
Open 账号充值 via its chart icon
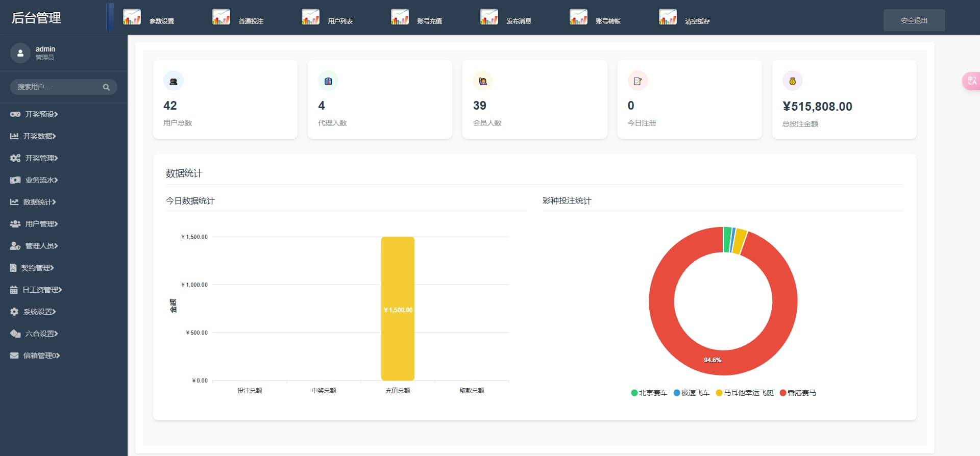point(400,17)
